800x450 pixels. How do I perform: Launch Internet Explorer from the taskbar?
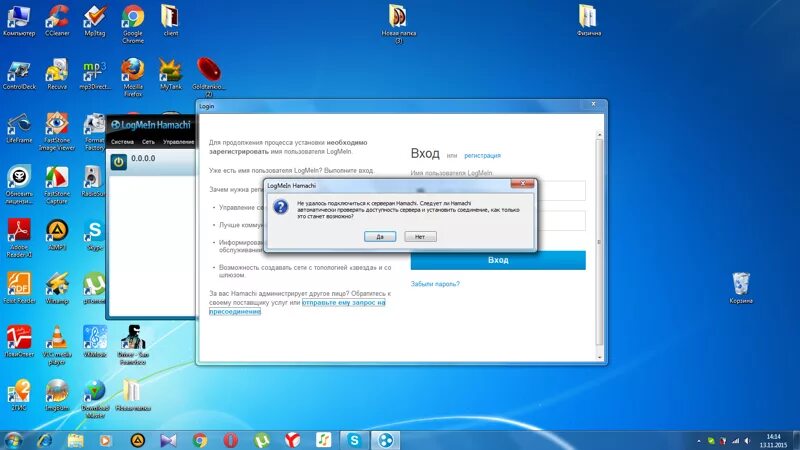(x=44, y=440)
